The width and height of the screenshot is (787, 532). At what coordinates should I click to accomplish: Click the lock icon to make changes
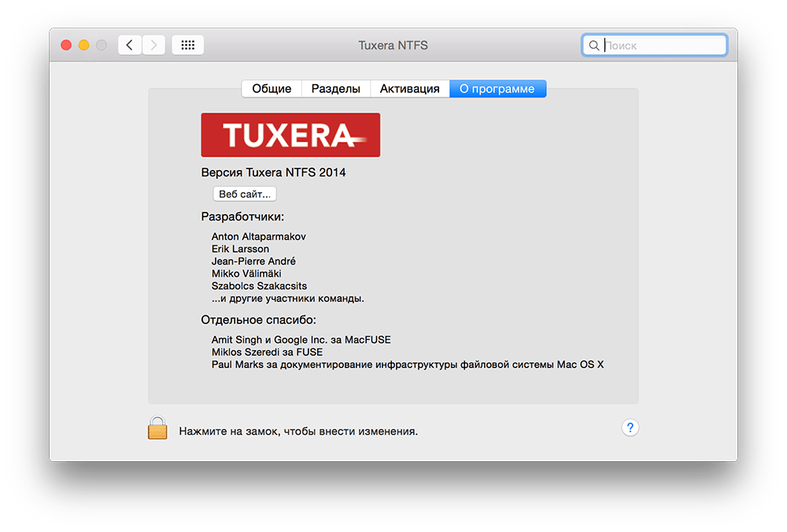[x=157, y=428]
